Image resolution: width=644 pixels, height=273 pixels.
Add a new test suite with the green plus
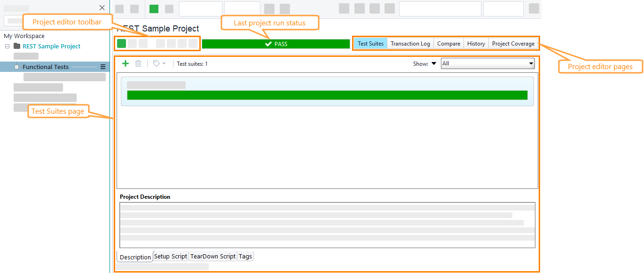125,63
